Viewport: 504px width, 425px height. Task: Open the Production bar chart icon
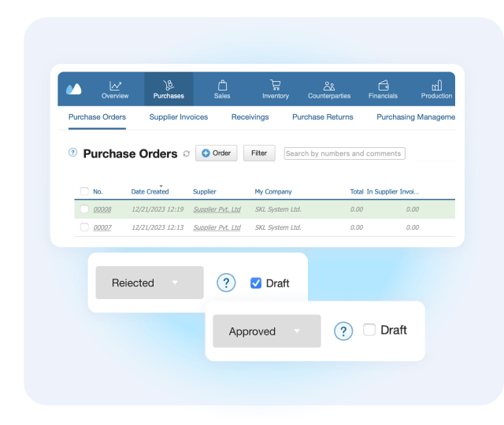pyautogui.click(x=436, y=85)
